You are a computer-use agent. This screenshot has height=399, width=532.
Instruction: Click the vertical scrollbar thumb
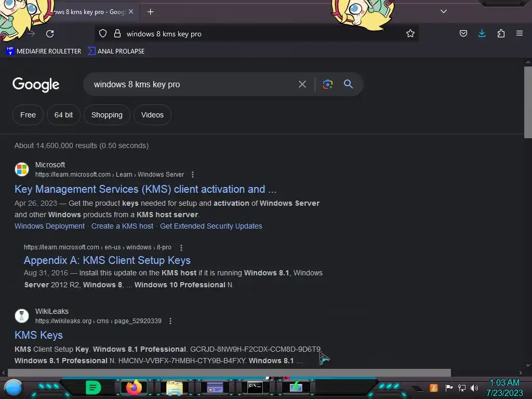point(528,102)
